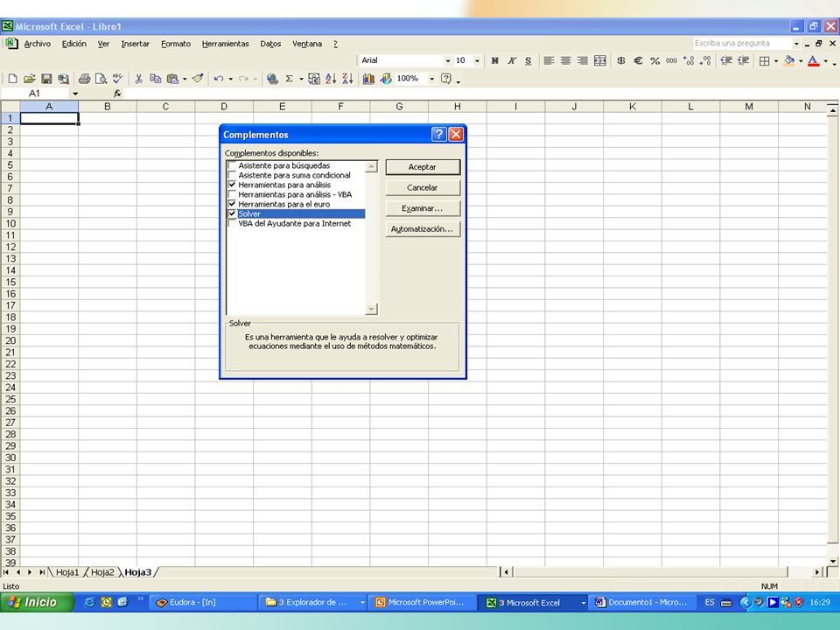Click the Automatización... button

(423, 228)
